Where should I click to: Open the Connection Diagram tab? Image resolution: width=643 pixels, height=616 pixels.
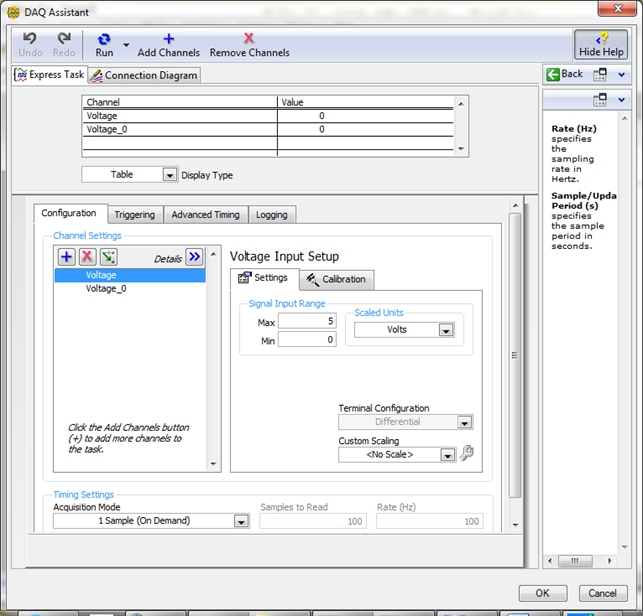(144, 75)
